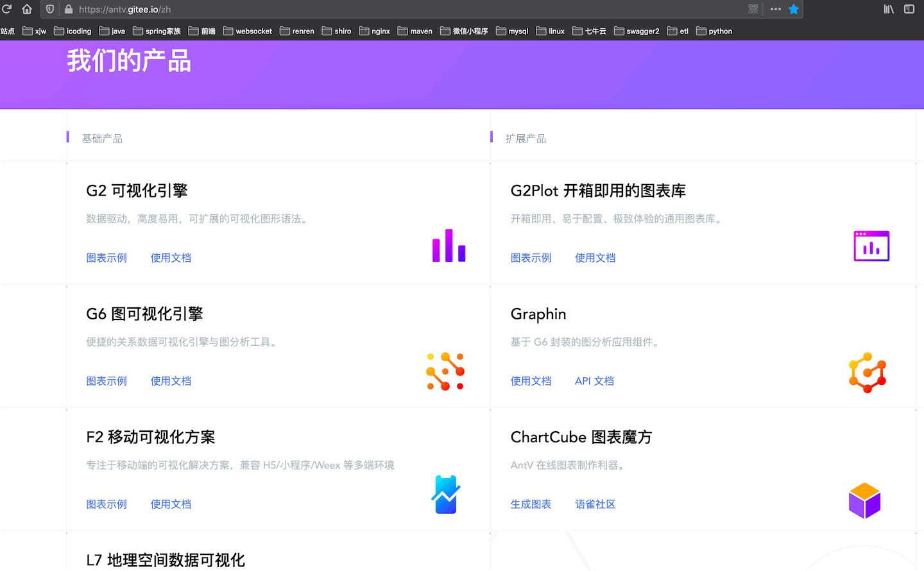Click the G2 可视化引擎 title
This screenshot has height=571, width=924.
(x=137, y=191)
